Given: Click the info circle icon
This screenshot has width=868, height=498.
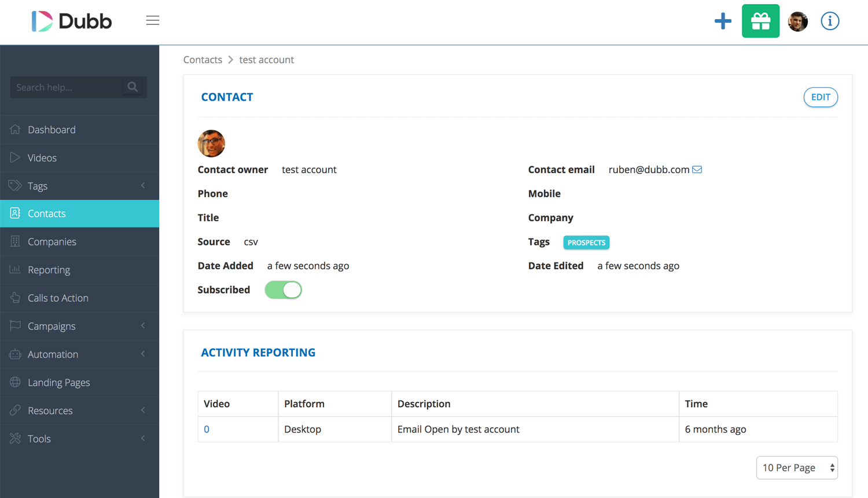Looking at the screenshot, I should click(830, 21).
